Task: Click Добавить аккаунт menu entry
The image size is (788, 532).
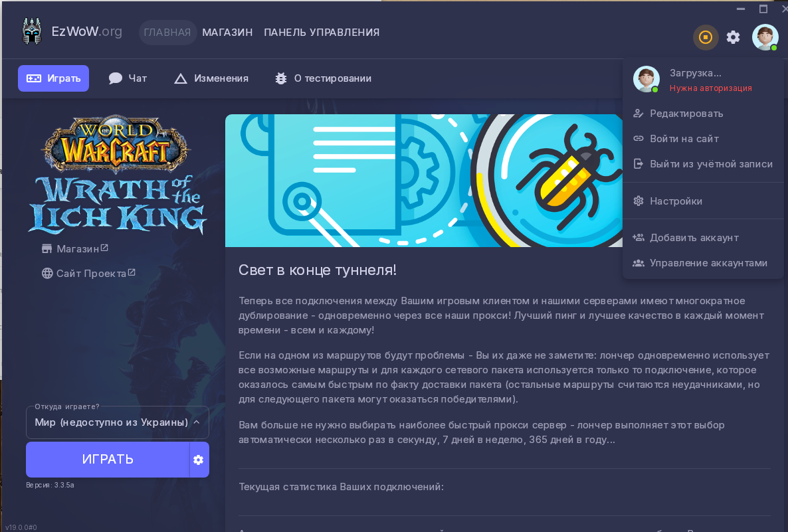Action: 694,238
